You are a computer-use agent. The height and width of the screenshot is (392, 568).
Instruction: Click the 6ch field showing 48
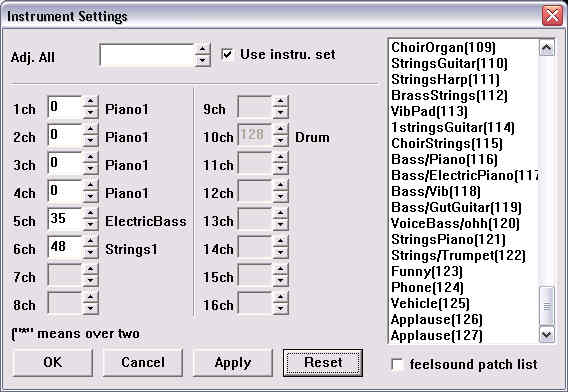(65, 246)
